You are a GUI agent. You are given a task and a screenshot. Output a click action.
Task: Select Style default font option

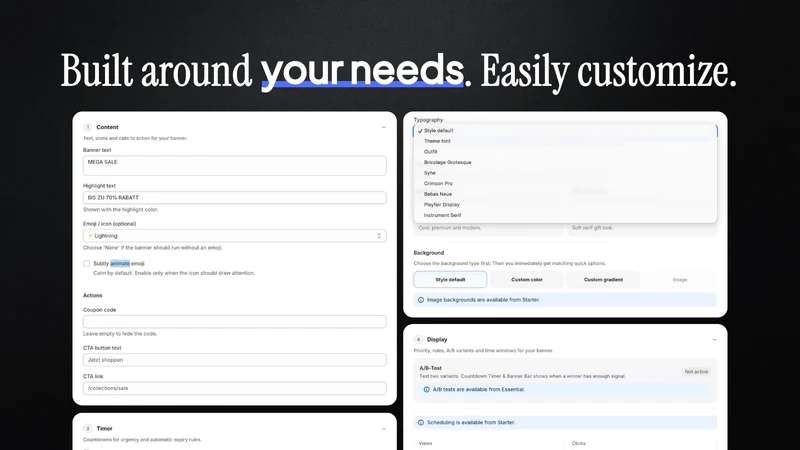(565, 131)
